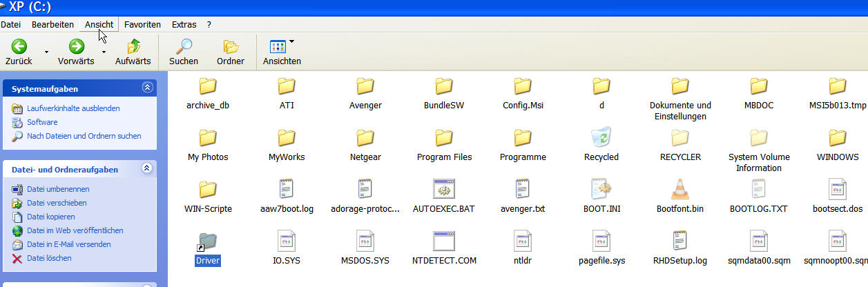868x287 pixels.
Task: Select the BundleSW folder icon
Action: (x=444, y=86)
